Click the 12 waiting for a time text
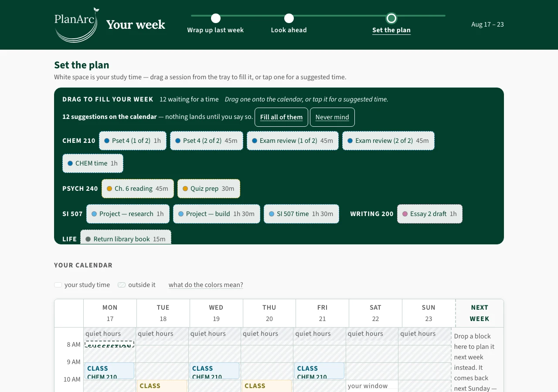558x392 pixels. coord(189,99)
